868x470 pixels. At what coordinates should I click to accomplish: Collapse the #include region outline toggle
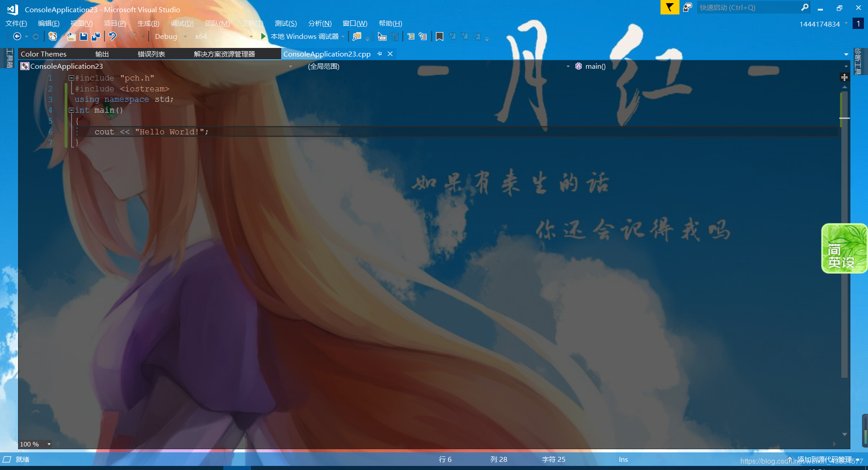[71, 78]
